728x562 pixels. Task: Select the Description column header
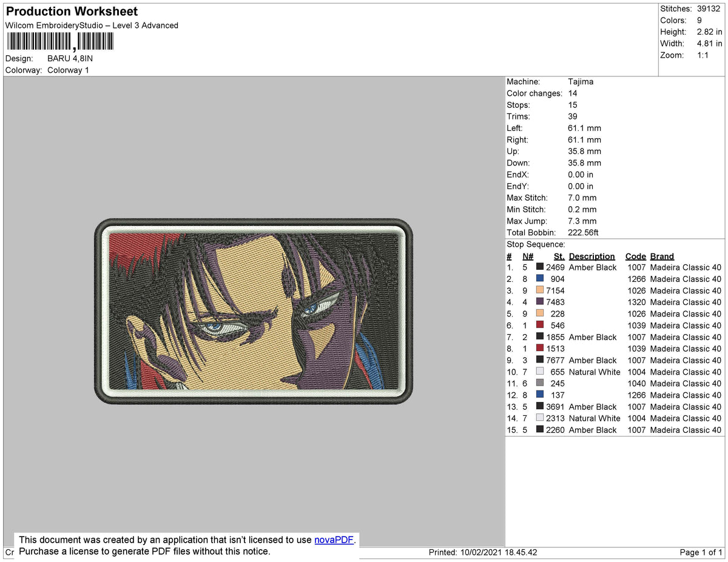(x=591, y=256)
